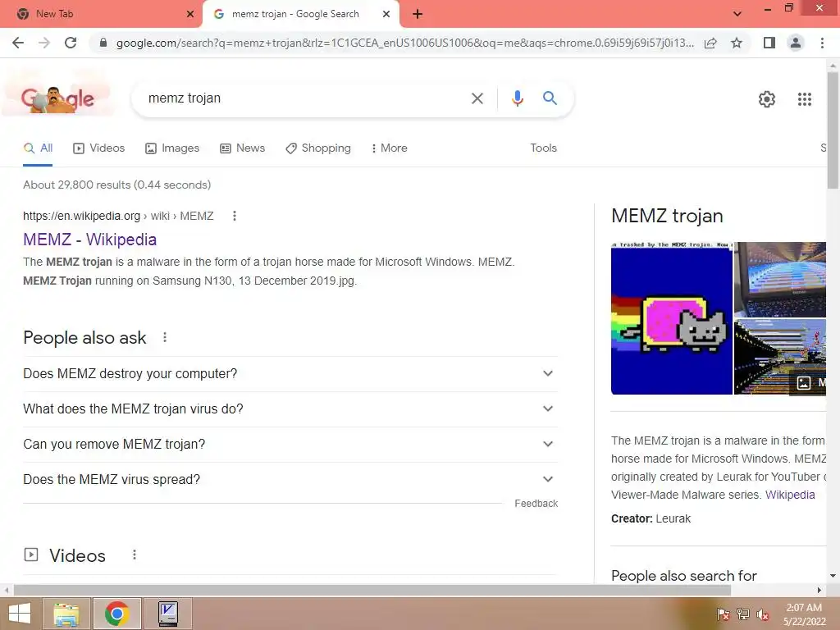Screen dimensions: 840x630
Task: Switch to the Shopping results tab
Action: (x=318, y=148)
